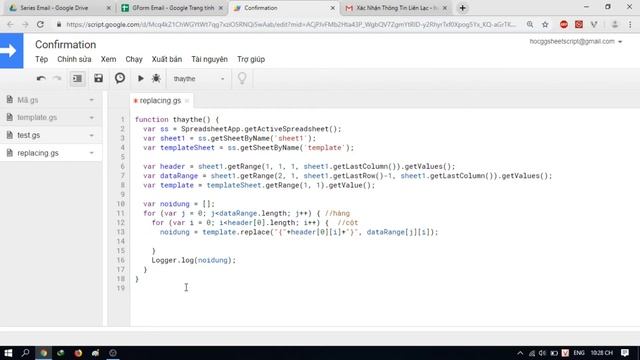Image resolution: width=640 pixels, height=360 pixels.
Task: Go back in browser history
Action: pyautogui.click(x=10, y=24)
